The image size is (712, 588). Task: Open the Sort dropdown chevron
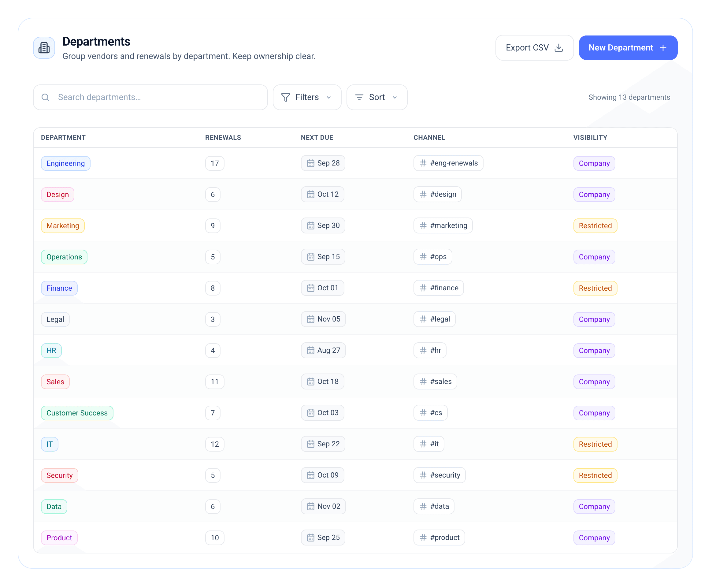click(x=395, y=98)
